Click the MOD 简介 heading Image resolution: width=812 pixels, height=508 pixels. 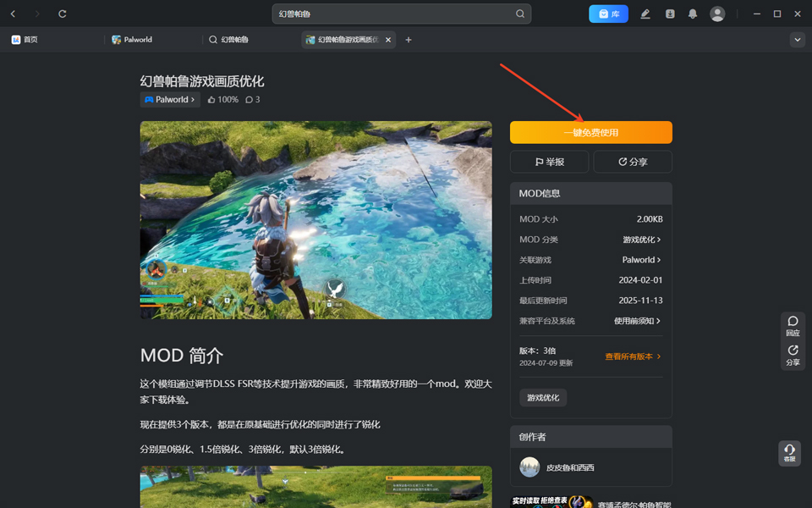tap(182, 356)
